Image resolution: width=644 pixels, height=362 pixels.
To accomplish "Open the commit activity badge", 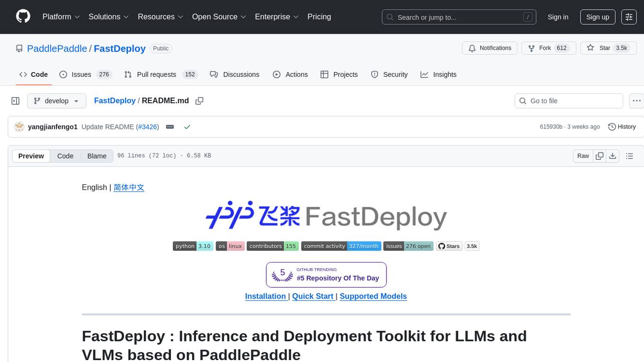I will point(341,246).
